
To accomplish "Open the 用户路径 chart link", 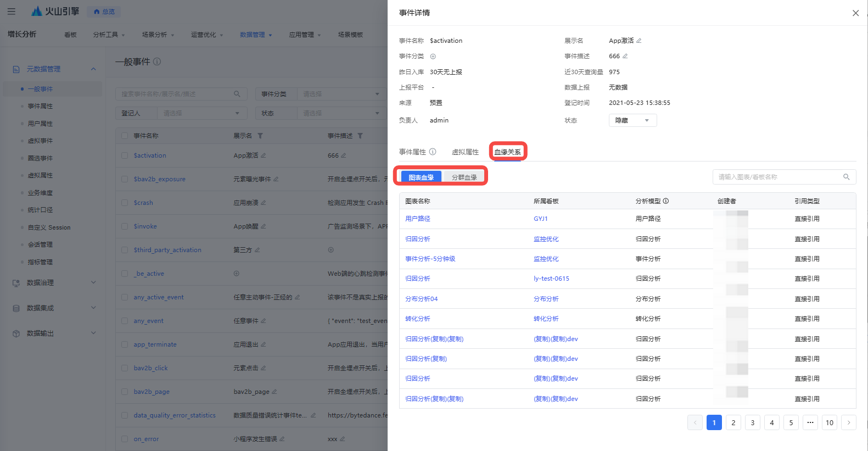I will [x=418, y=219].
